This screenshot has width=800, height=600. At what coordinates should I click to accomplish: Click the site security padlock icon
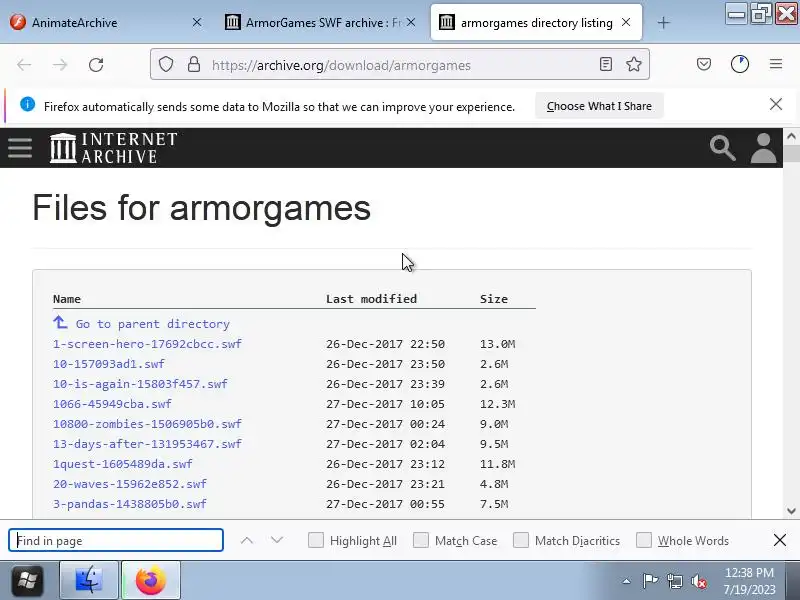pyautogui.click(x=194, y=64)
